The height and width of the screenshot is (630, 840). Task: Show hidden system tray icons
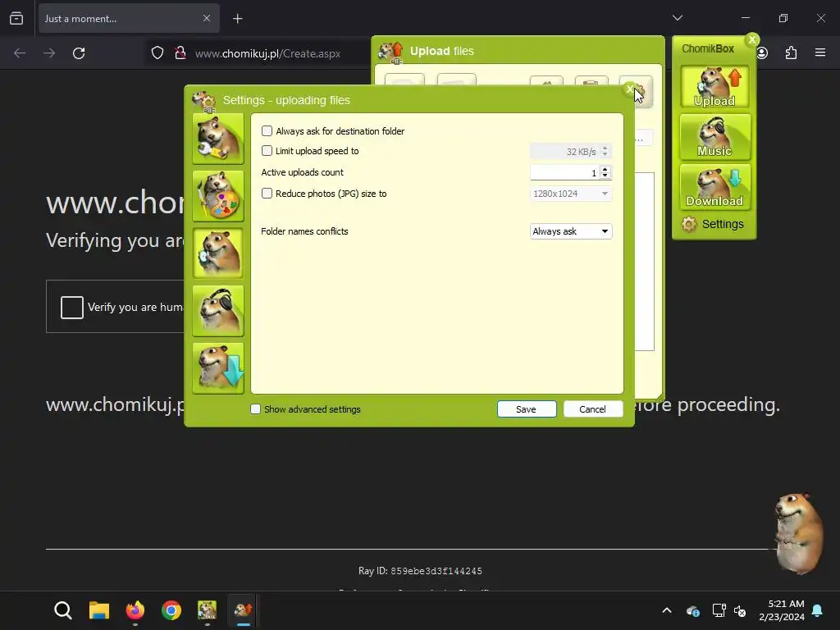point(667,610)
